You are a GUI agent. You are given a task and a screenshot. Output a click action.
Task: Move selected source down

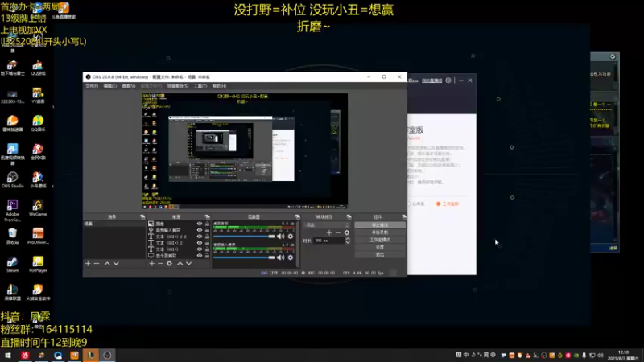pyautogui.click(x=189, y=264)
